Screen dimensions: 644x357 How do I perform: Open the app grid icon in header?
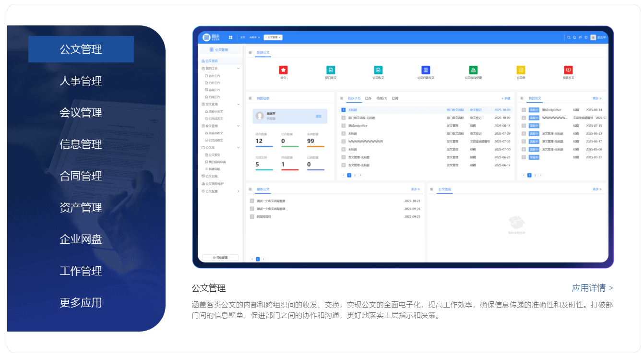[x=230, y=37]
